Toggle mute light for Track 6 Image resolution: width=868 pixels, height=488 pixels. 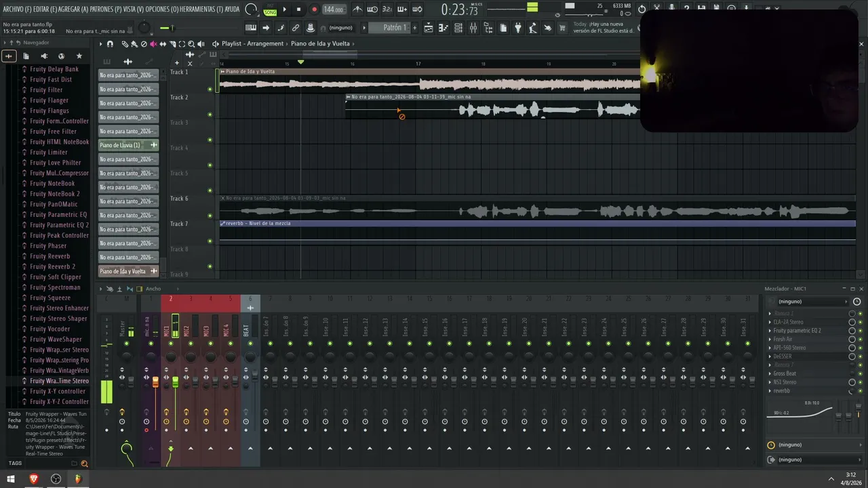click(x=210, y=216)
